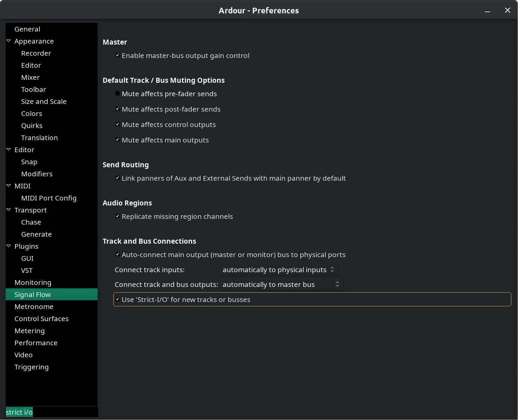Click the 'strict i/o' search field

[52, 412]
